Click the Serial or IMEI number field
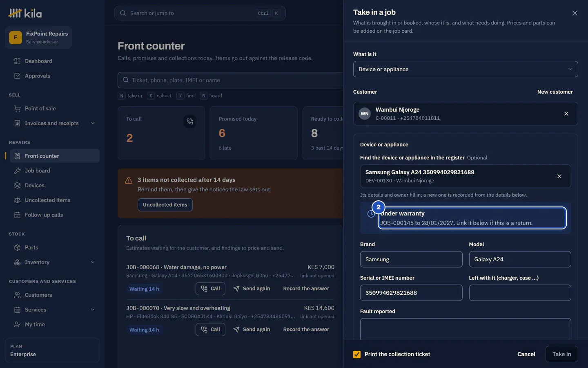The width and height of the screenshot is (588, 368). pyautogui.click(x=411, y=293)
